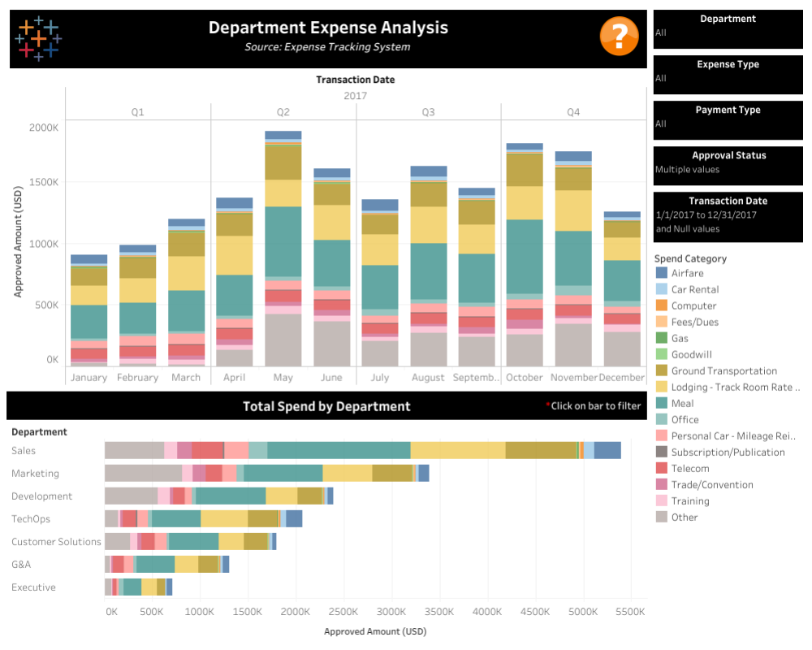
Task: Click the orange question mark help icon
Action: 619,37
